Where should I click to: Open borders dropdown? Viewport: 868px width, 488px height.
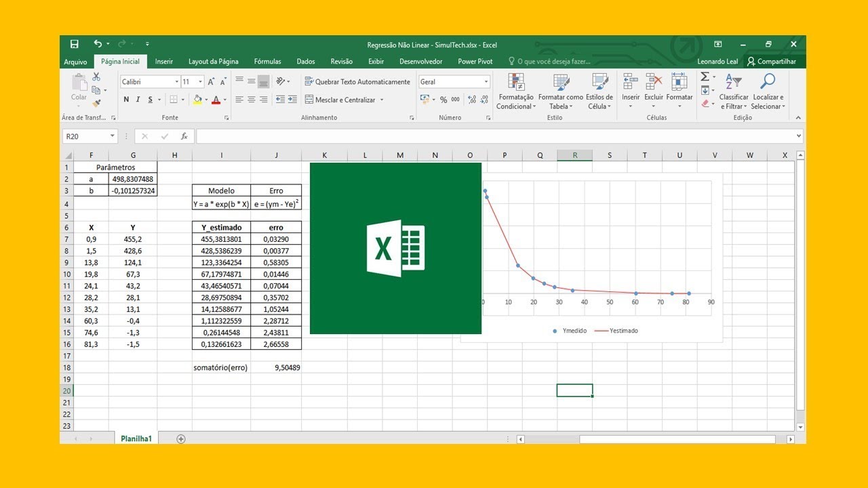click(183, 100)
